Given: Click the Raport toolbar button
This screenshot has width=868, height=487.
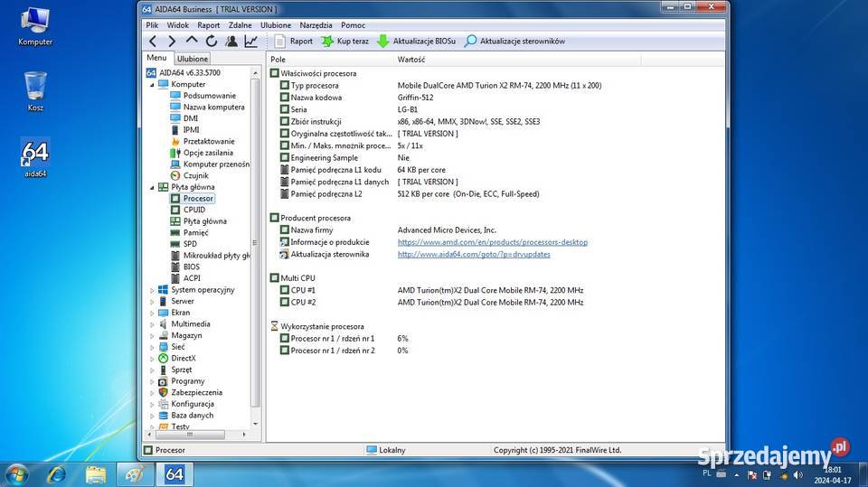Looking at the screenshot, I should 294,41.
